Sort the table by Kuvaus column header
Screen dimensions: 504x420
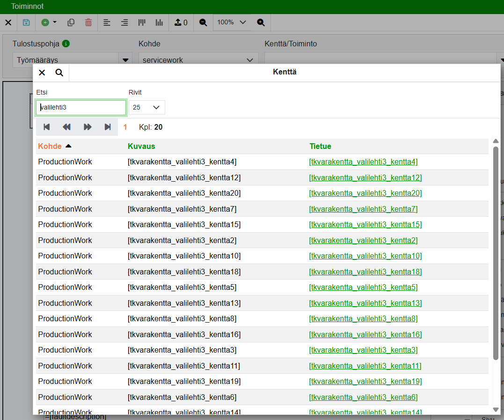(141, 146)
